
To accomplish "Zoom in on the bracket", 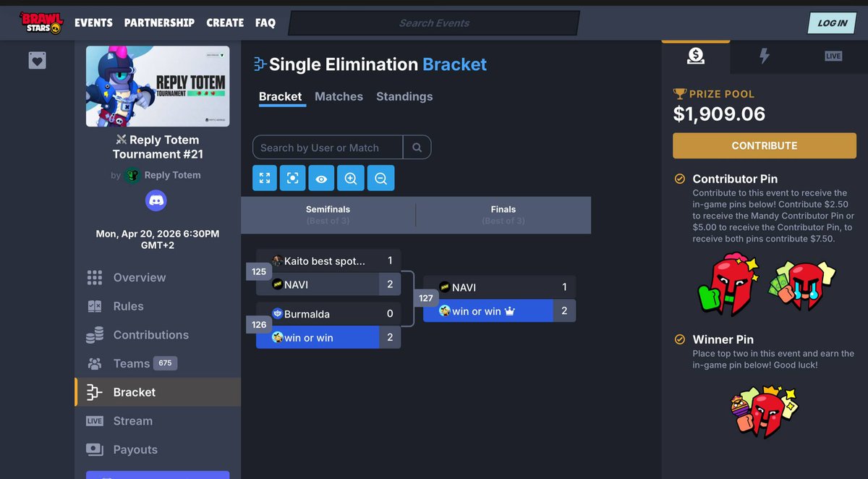I will click(x=351, y=178).
